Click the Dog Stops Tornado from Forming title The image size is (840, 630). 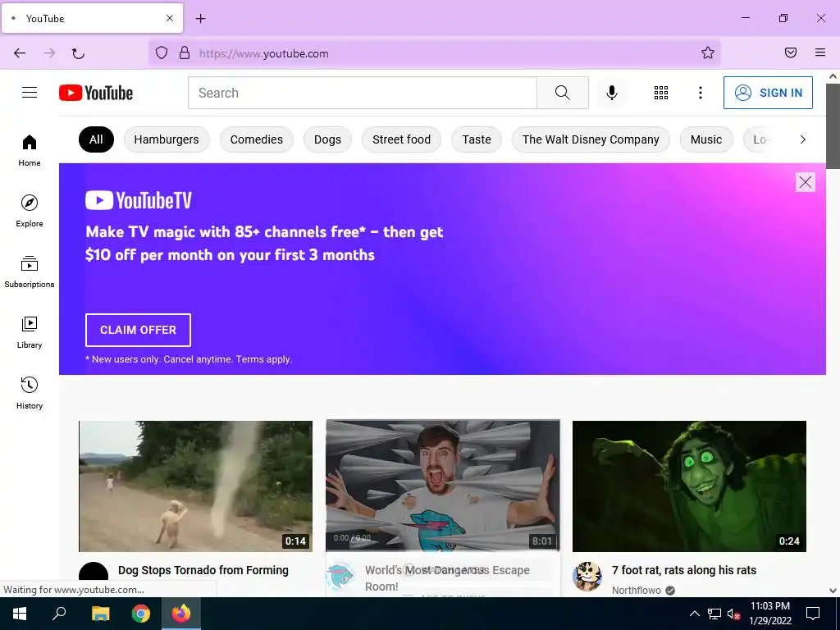coord(203,570)
